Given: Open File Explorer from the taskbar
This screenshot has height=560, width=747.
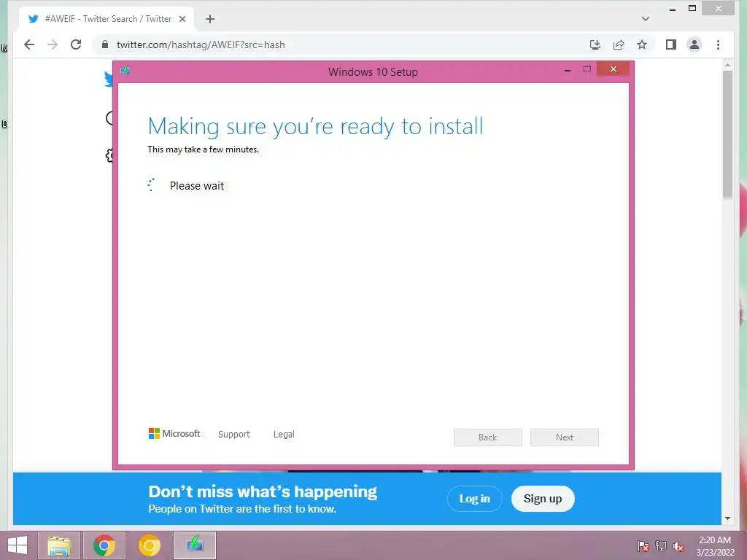Looking at the screenshot, I should point(59,545).
